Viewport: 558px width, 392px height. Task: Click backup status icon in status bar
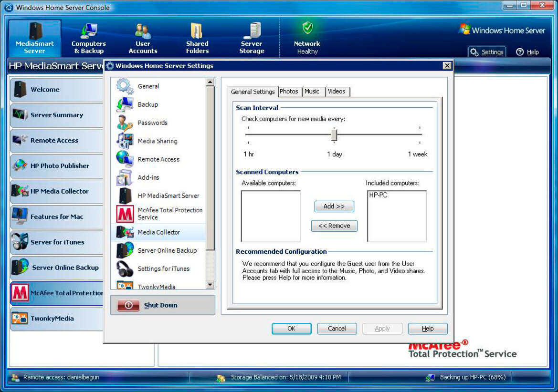point(430,377)
